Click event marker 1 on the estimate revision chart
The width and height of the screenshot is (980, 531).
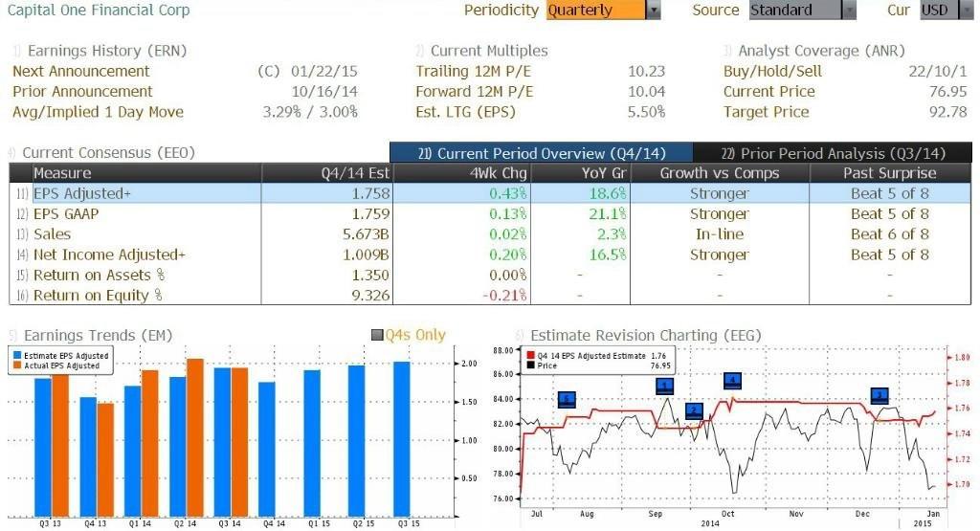coord(665,387)
